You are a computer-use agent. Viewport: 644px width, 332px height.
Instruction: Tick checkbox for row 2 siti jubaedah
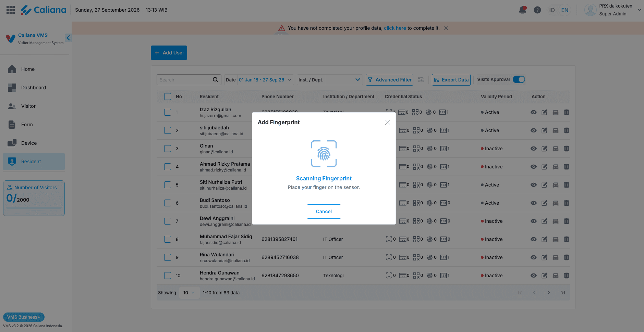[168, 130]
